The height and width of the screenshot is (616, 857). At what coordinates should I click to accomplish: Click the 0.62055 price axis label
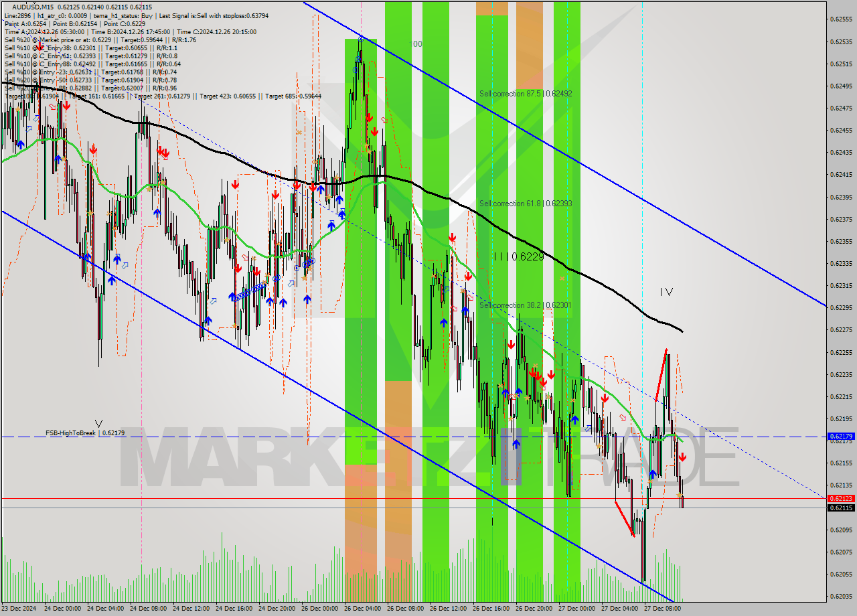(842, 574)
